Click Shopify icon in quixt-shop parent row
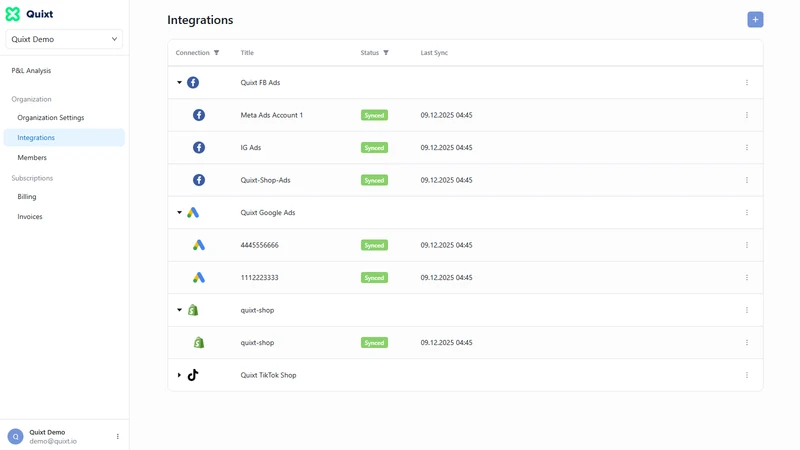Screen dimensions: 800x450 pyautogui.click(x=193, y=310)
